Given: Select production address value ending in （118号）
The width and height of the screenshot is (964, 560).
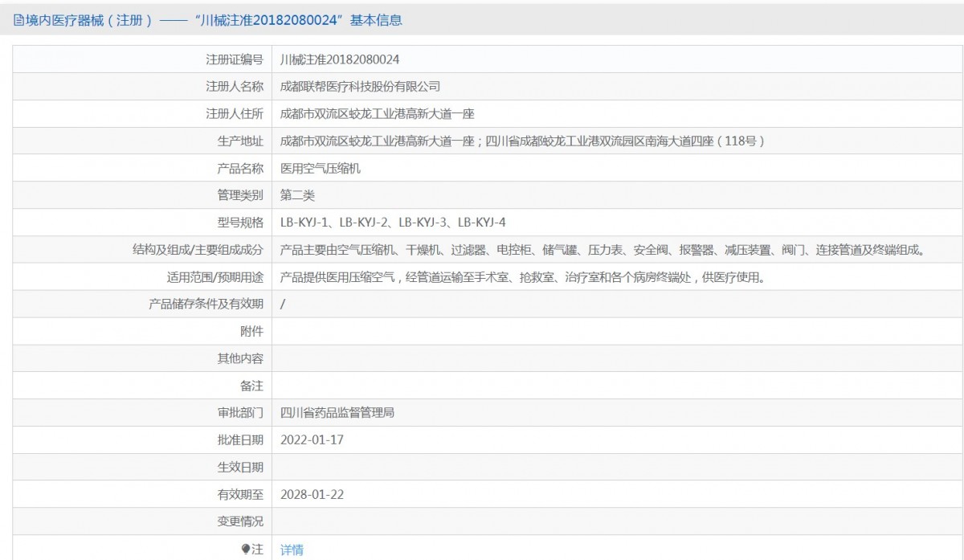Looking at the screenshot, I should pyautogui.click(x=522, y=141).
